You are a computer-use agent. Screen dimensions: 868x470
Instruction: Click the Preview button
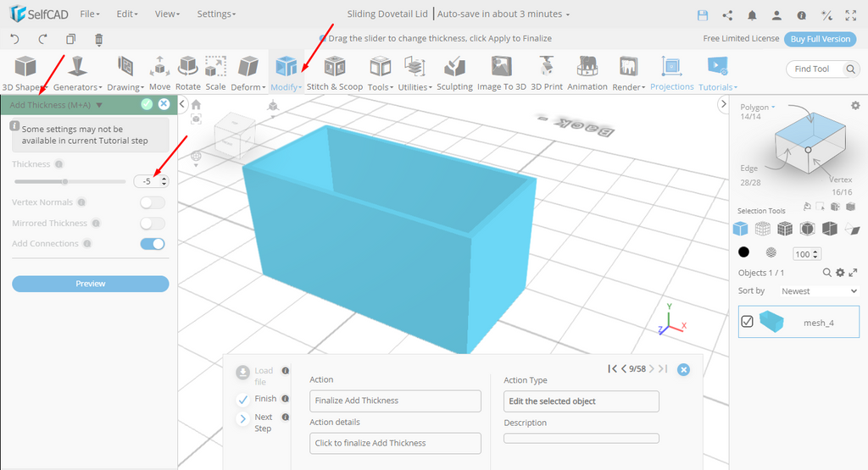(90, 284)
